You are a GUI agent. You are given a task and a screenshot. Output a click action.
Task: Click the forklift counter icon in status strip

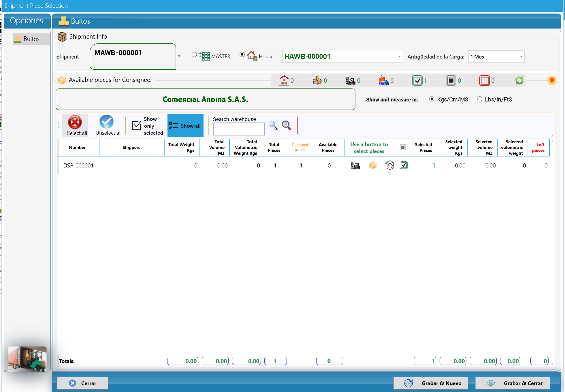pyautogui.click(x=351, y=81)
